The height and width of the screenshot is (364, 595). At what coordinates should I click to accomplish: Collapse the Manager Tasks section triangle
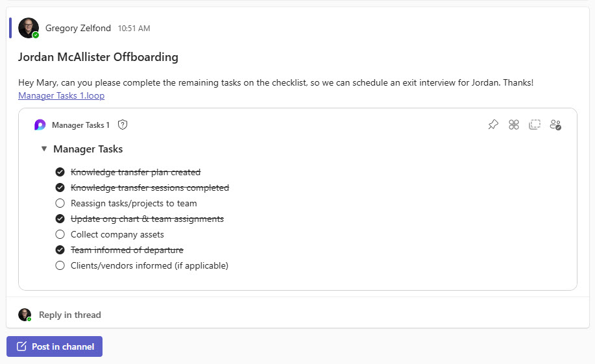click(43, 149)
